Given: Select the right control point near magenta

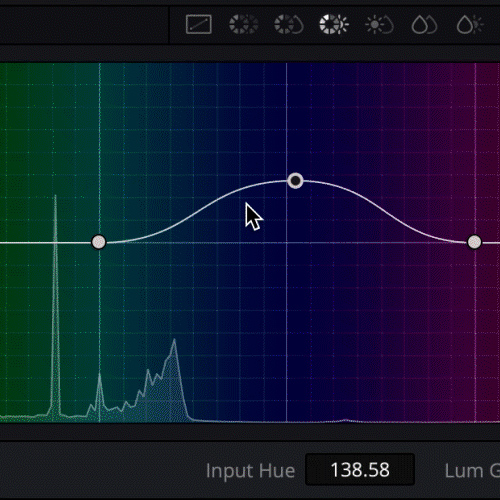Looking at the screenshot, I should click(x=475, y=242).
